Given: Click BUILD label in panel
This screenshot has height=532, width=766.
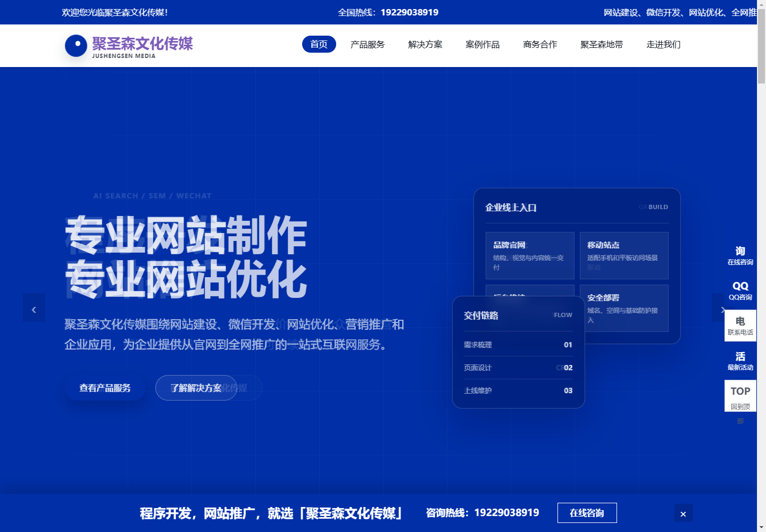Looking at the screenshot, I should (658, 207).
